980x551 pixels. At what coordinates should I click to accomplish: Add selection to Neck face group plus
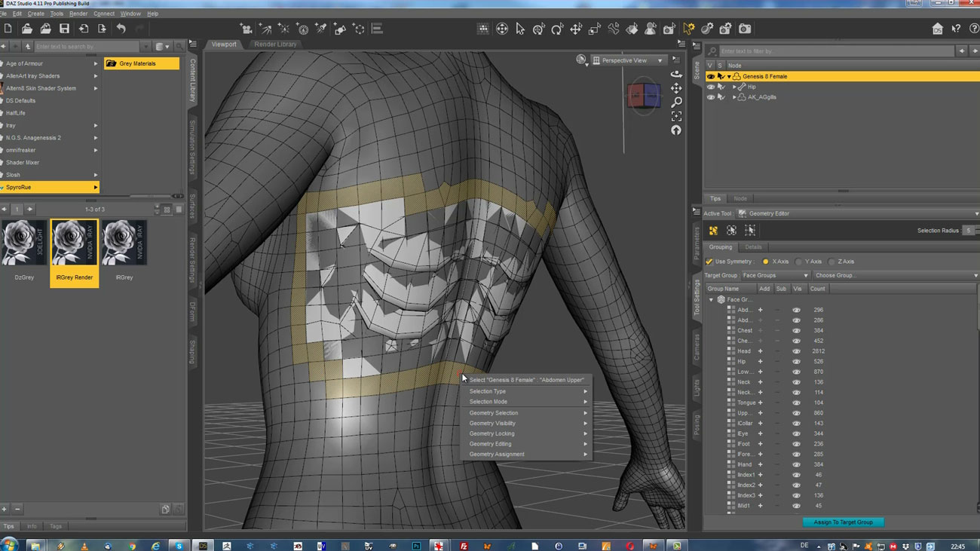click(x=760, y=382)
